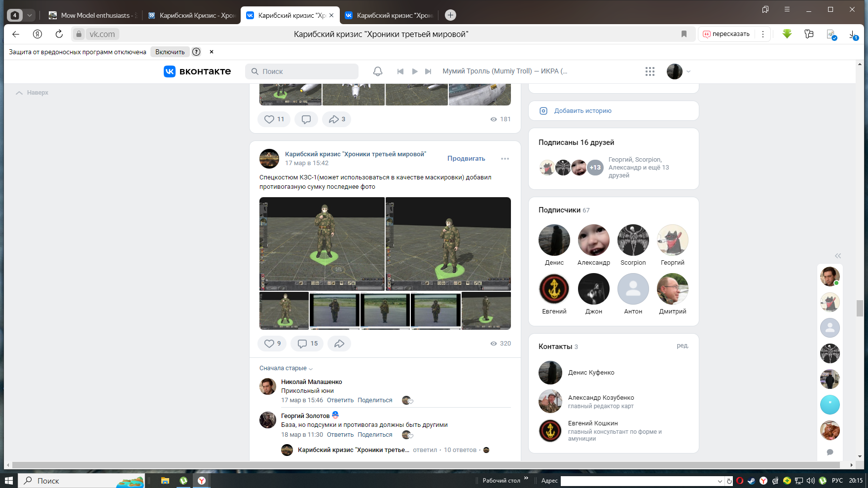
Task: Dismiss the malware protection notice
Action: [212, 52]
